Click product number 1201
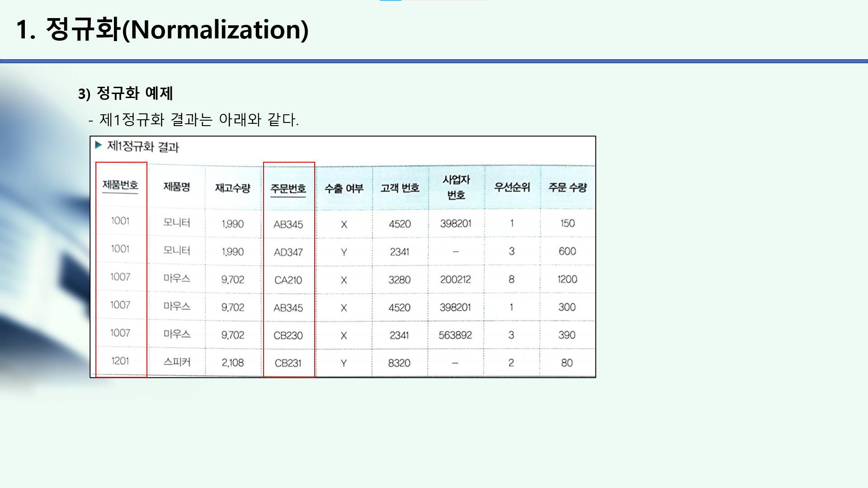This screenshot has height=488, width=868. click(x=120, y=361)
